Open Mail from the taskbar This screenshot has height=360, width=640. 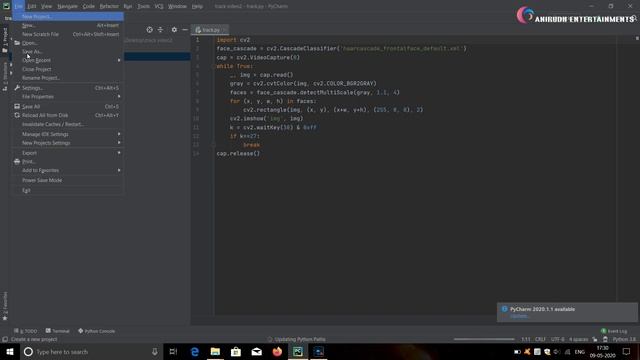click(256, 351)
